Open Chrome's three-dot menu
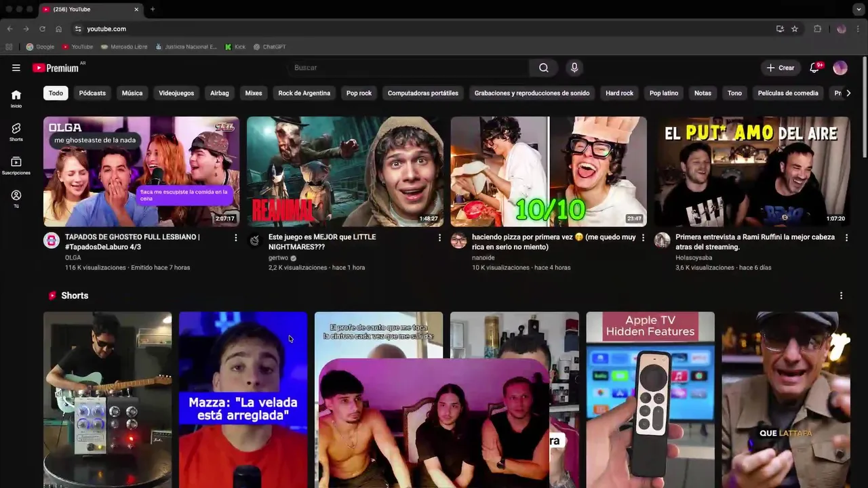Viewport: 868px width, 488px height. [x=859, y=29]
